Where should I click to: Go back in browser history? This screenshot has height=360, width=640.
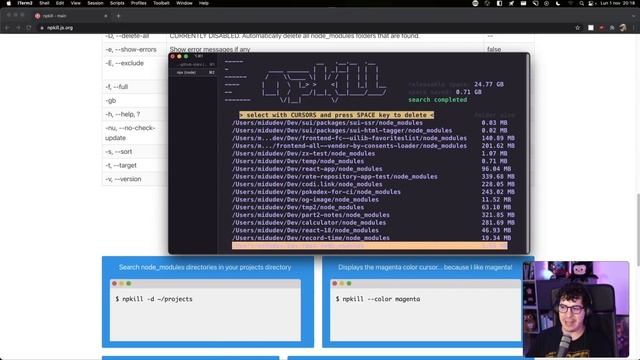[7, 28]
